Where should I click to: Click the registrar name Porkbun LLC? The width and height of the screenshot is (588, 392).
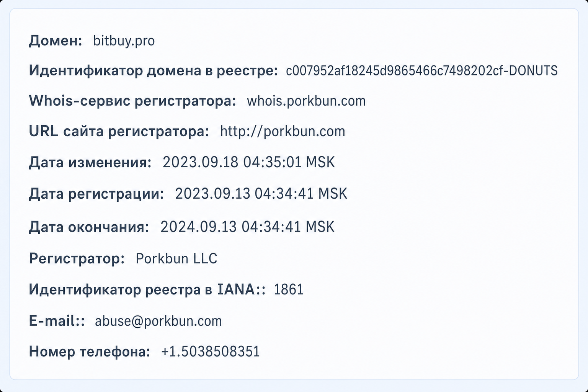(176, 258)
